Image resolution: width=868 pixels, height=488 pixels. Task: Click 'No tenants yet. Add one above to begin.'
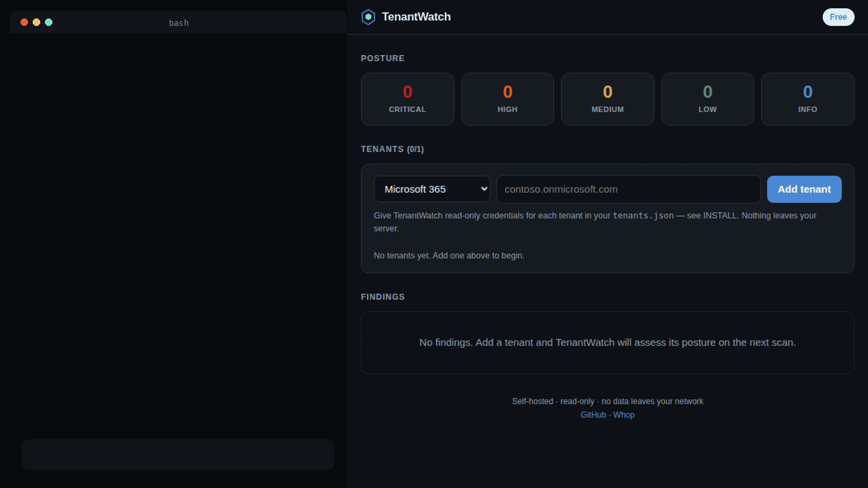449,256
